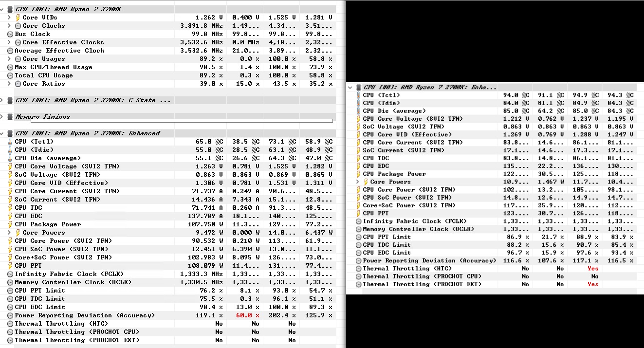Expand the Core Ratios row
Screen dimensions: 644x348
[x=9, y=84]
